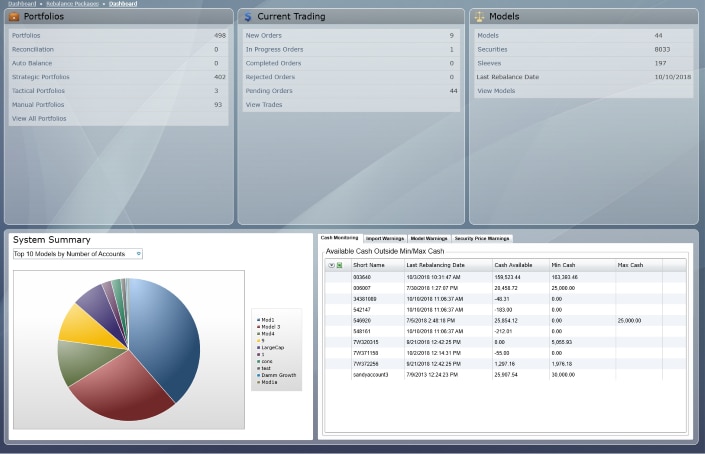
Task: Select account 548161 in cash grid
Action: [505, 331]
